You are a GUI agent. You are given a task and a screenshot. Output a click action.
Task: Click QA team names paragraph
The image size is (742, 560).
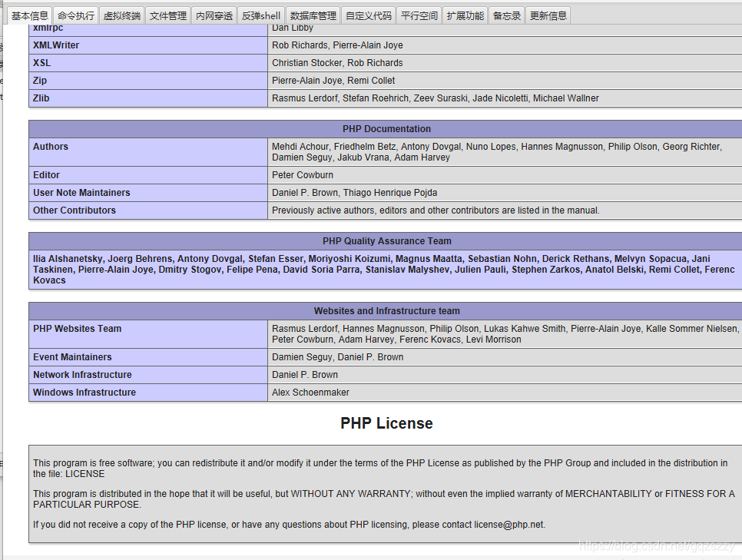coord(386,270)
